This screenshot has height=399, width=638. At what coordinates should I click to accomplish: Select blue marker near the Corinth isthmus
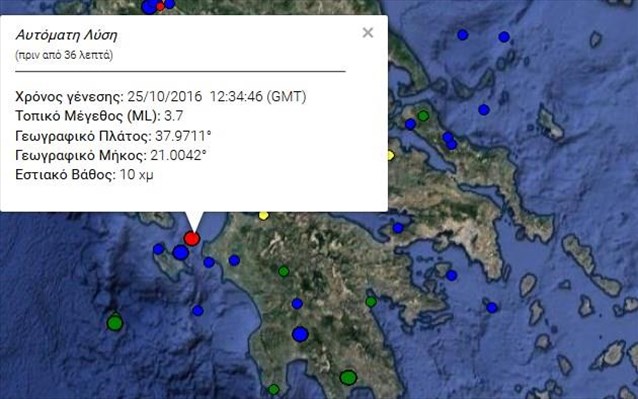(398, 228)
